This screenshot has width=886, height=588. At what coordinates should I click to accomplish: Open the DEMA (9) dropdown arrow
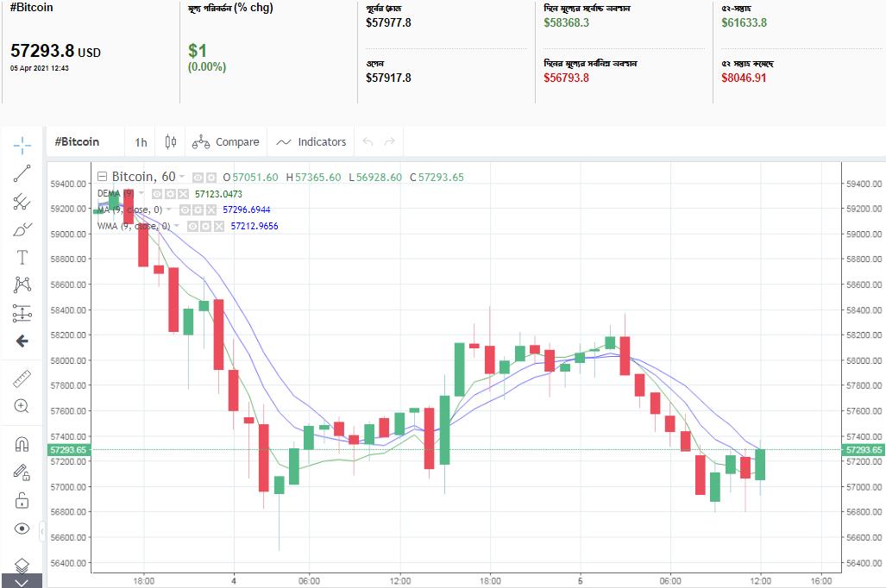click(141, 194)
